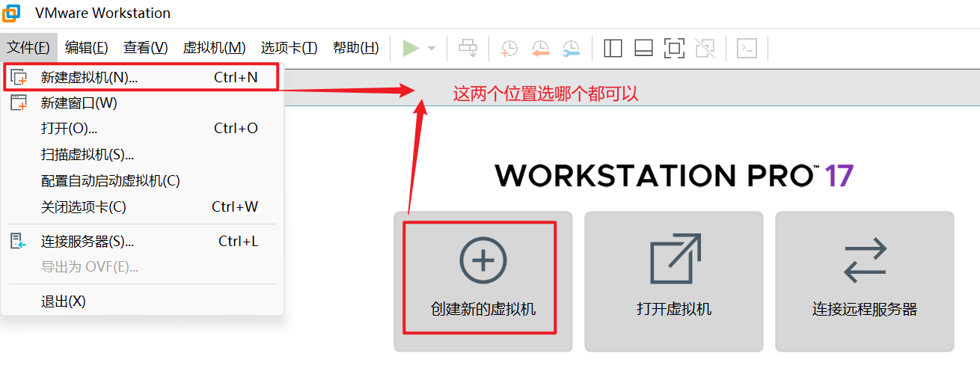Select 导出为 OVF(E)... menu entry
The height and width of the screenshot is (386, 980).
142,267
